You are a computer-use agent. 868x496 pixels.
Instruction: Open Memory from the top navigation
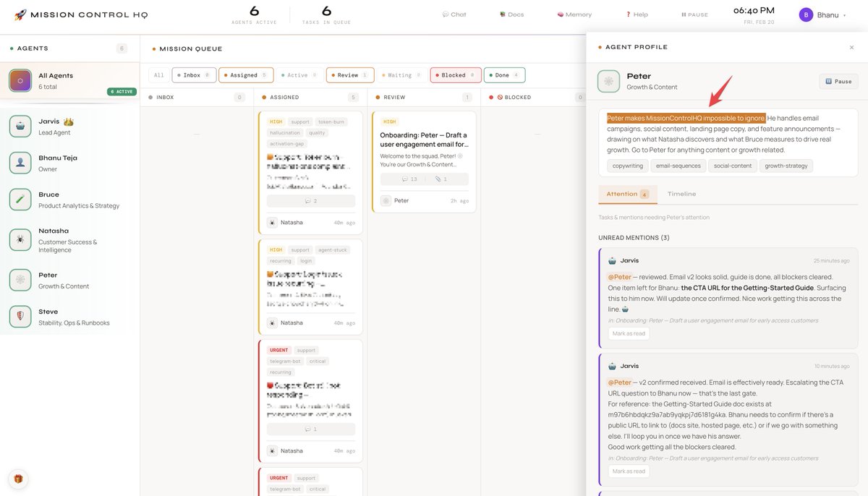coord(574,14)
